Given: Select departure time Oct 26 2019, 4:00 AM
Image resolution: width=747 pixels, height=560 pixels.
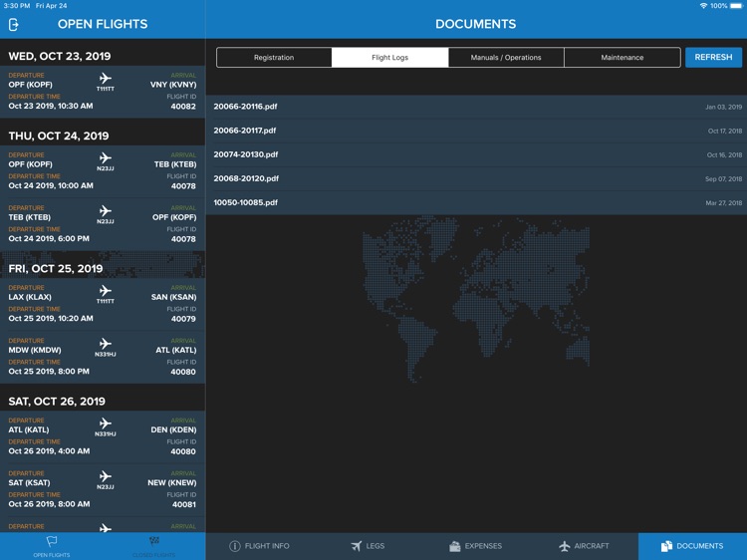Looking at the screenshot, I should [x=49, y=450].
